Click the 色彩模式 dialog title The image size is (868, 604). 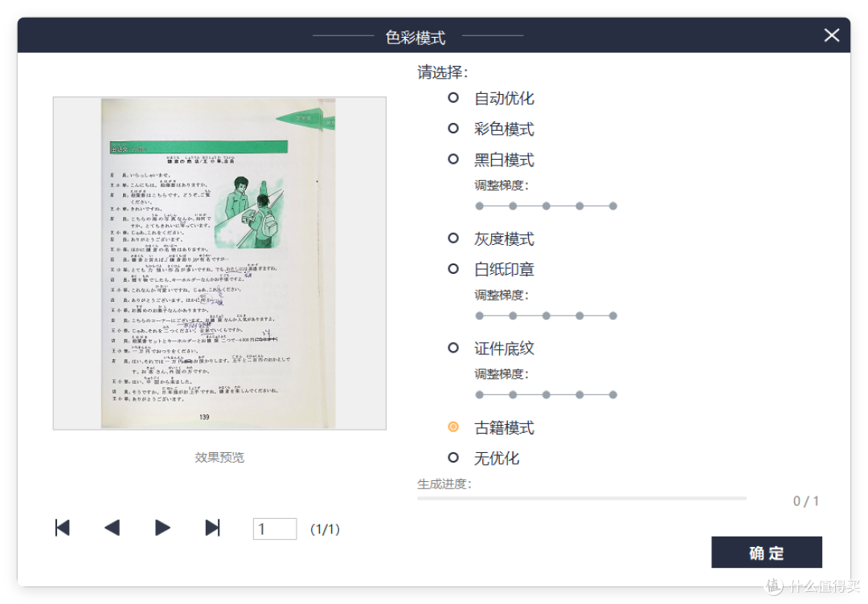pos(416,38)
